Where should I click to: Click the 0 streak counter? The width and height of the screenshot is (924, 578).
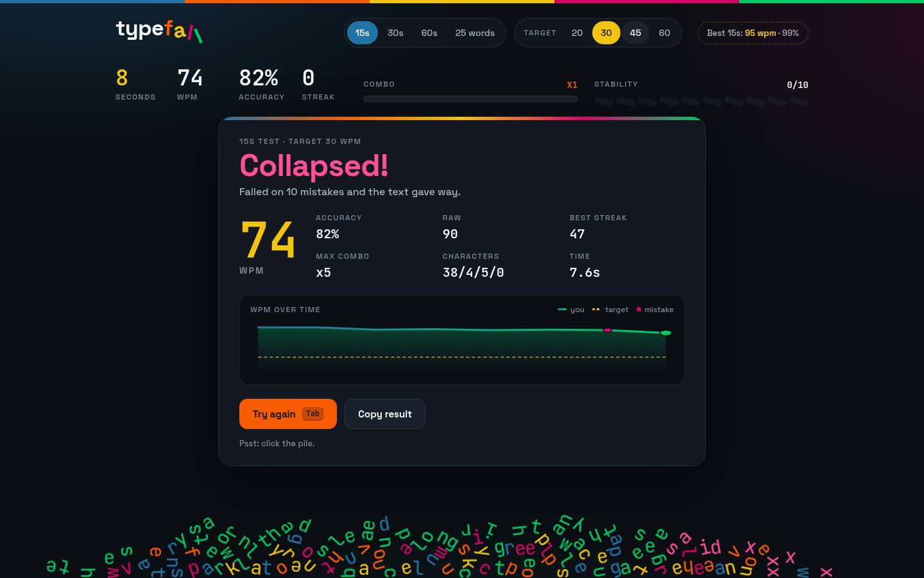coord(309,78)
